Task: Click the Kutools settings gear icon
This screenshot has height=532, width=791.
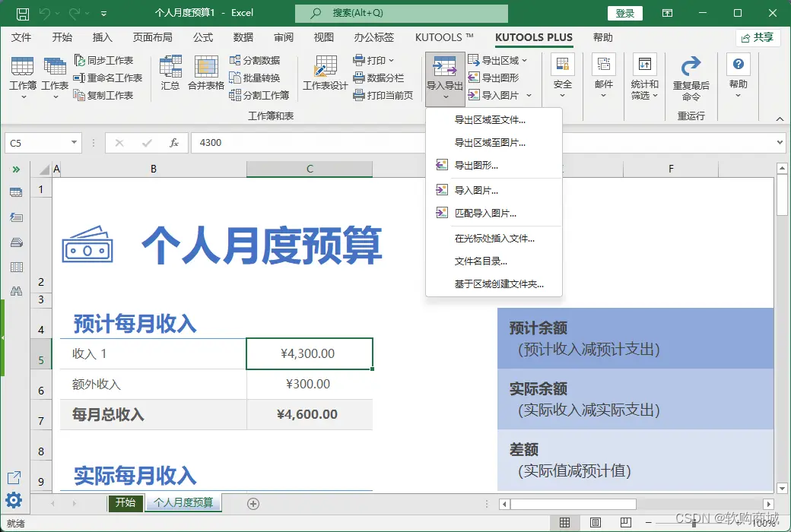Action: click(14, 500)
